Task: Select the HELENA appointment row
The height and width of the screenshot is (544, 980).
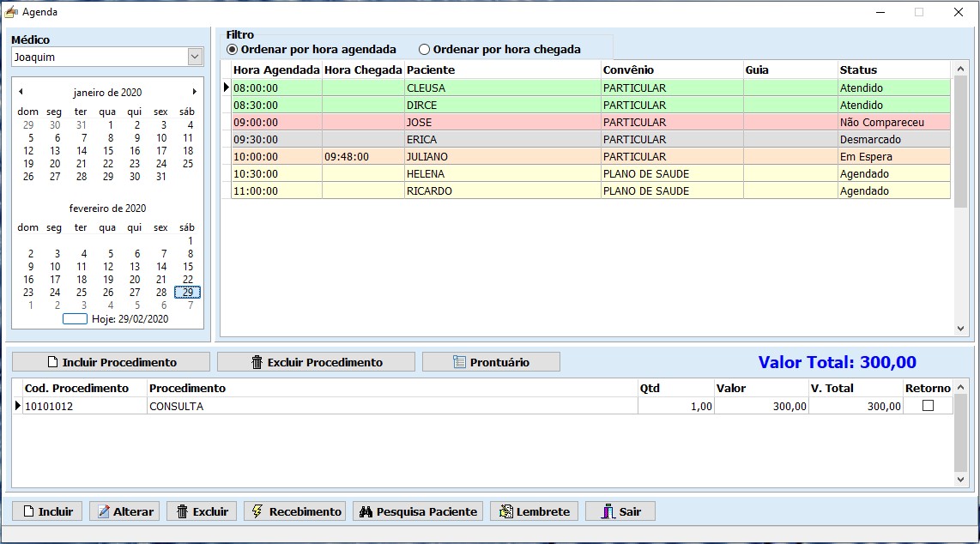Action: pyautogui.click(x=590, y=173)
